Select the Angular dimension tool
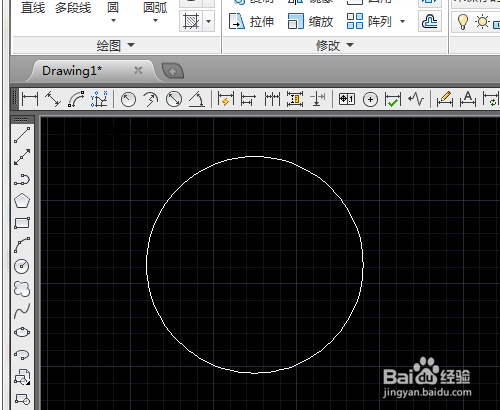Screen dimensions: 500x410 [197, 99]
